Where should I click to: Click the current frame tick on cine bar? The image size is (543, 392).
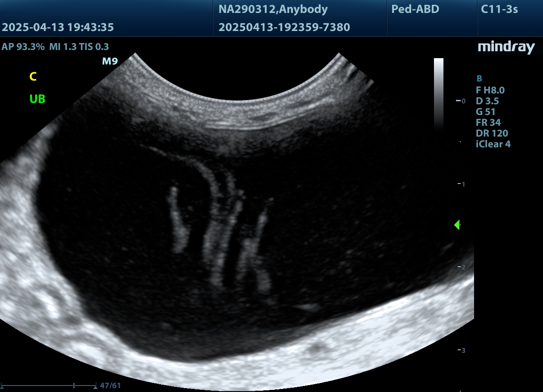pyautogui.click(x=74, y=386)
